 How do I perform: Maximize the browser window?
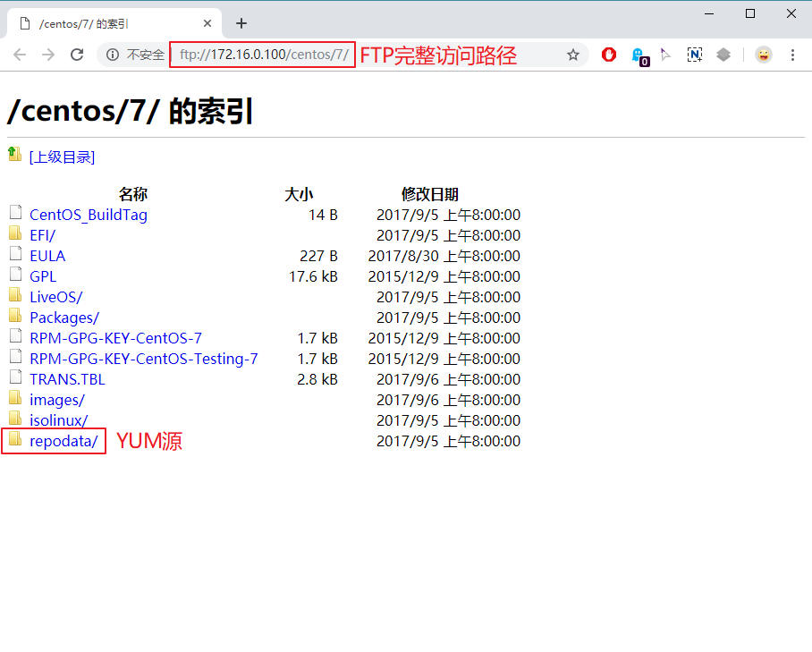[750, 14]
